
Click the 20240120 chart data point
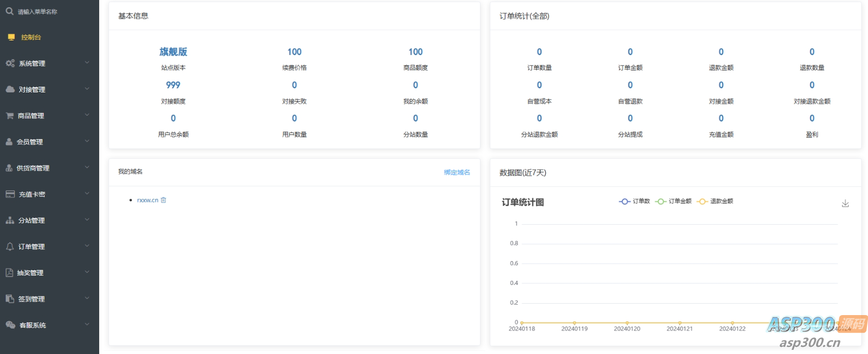pyautogui.click(x=627, y=322)
